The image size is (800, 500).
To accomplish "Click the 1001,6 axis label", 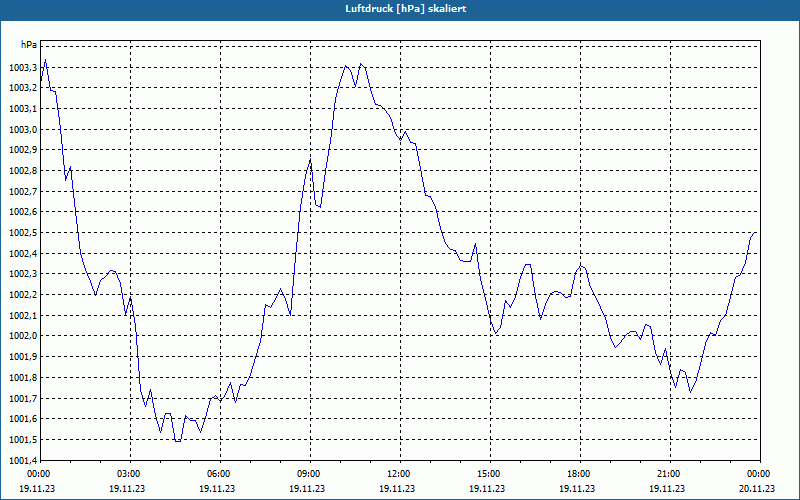I will pyautogui.click(x=23, y=419).
